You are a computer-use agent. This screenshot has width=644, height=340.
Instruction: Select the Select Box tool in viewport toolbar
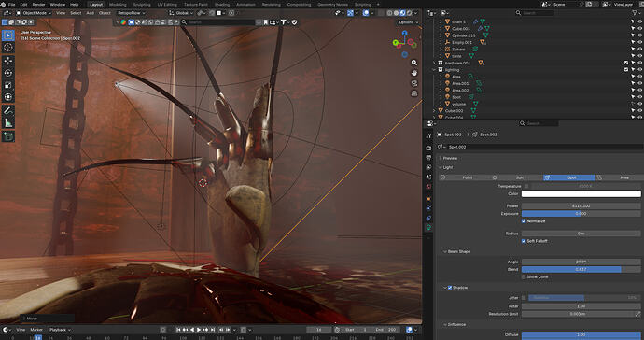pos(7,35)
